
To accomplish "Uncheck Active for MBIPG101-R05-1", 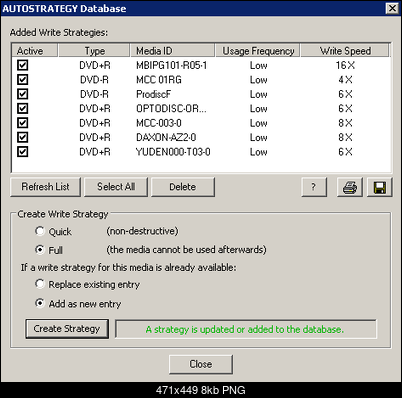I will 22,65.
